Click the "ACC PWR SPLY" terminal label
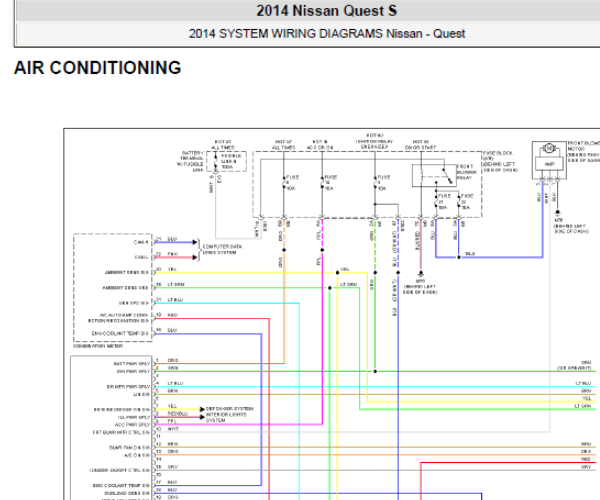600x500 pixels. pyautogui.click(x=132, y=425)
